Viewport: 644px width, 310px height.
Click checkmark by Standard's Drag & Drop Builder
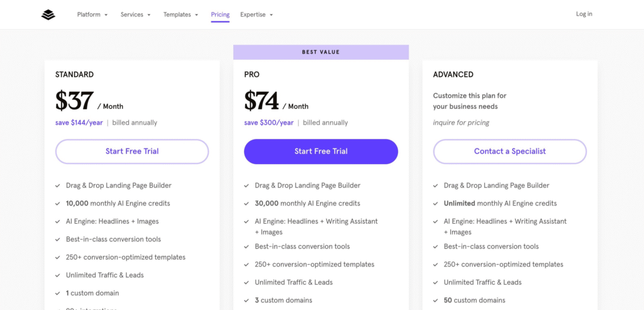pyautogui.click(x=58, y=186)
